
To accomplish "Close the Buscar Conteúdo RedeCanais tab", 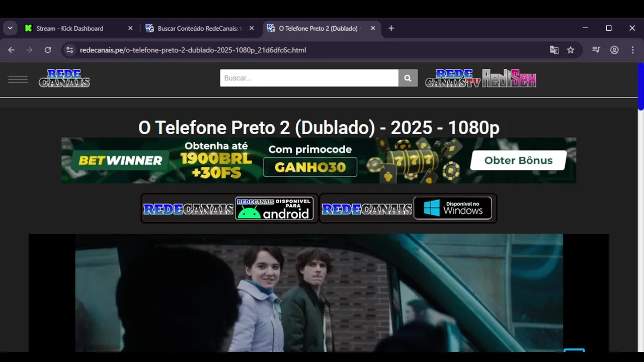I will click(252, 28).
